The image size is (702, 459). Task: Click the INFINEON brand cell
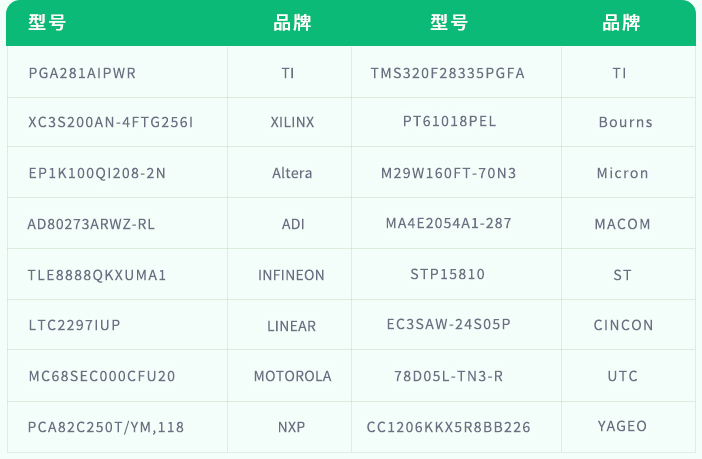291,275
